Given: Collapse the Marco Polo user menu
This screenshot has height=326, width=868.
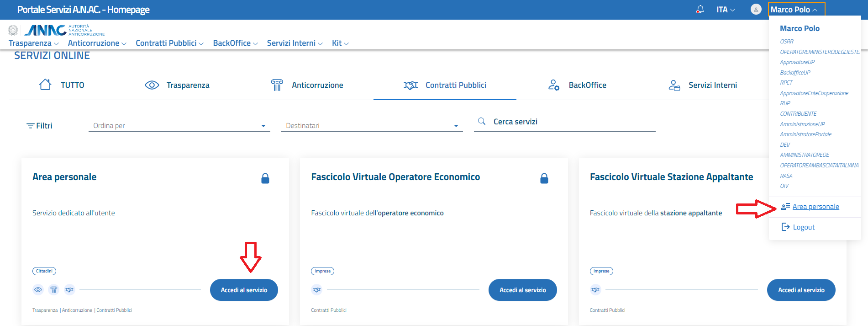Looking at the screenshot, I should tap(797, 10).
